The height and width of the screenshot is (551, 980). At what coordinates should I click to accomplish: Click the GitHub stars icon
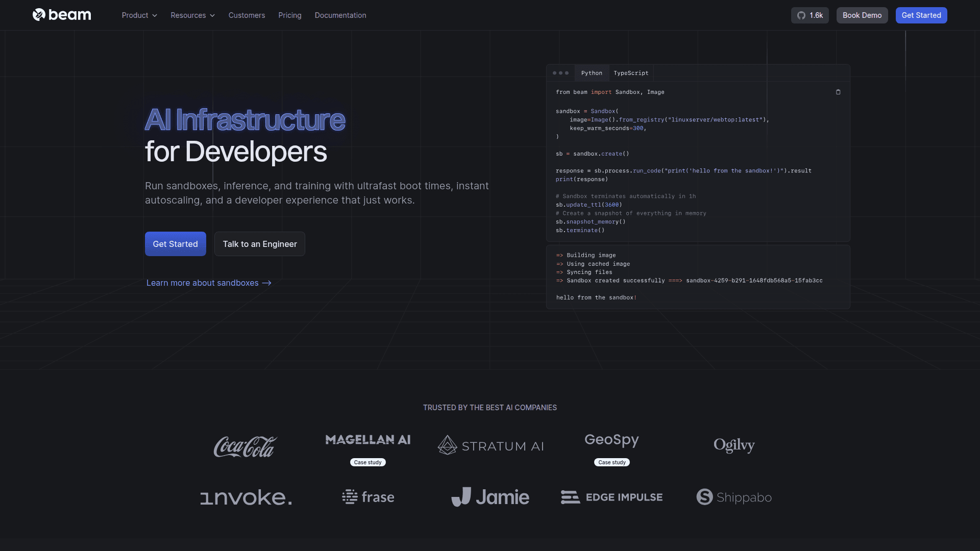pyautogui.click(x=801, y=15)
